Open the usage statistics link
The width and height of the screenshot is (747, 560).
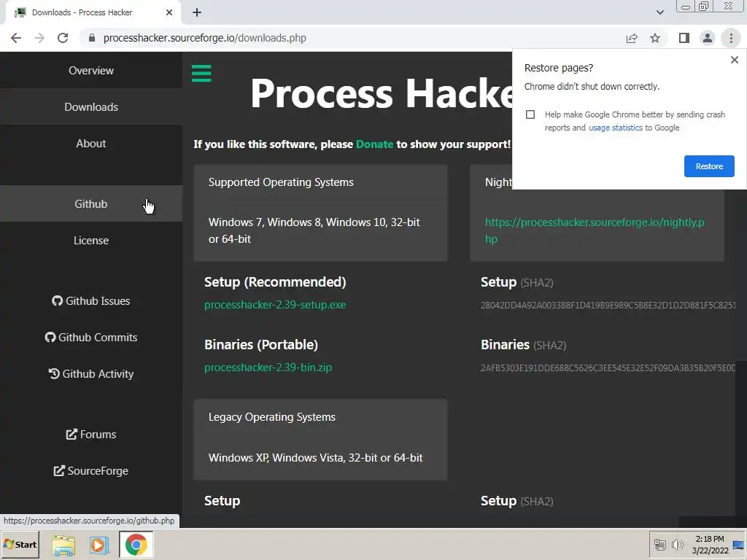[615, 128]
